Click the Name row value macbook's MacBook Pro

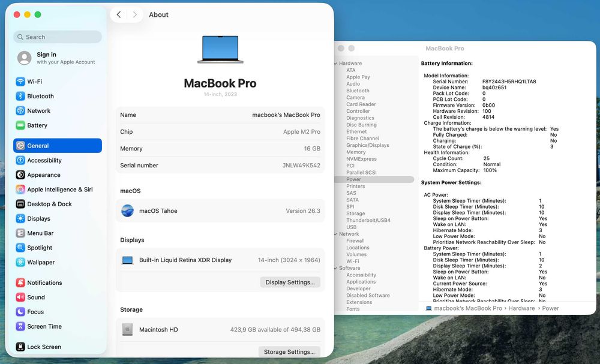click(x=286, y=115)
